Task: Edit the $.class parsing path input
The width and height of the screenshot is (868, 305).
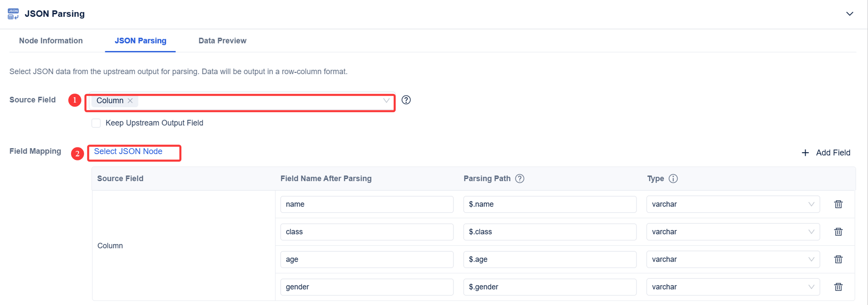Action: point(550,232)
